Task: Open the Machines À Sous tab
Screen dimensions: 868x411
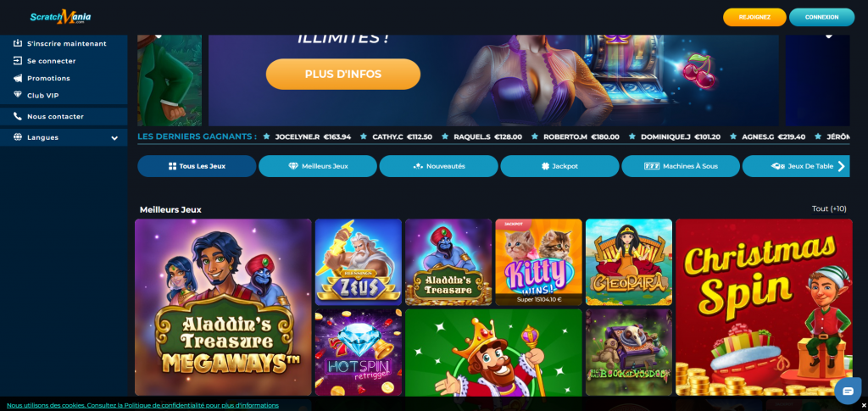Action: pos(681,166)
